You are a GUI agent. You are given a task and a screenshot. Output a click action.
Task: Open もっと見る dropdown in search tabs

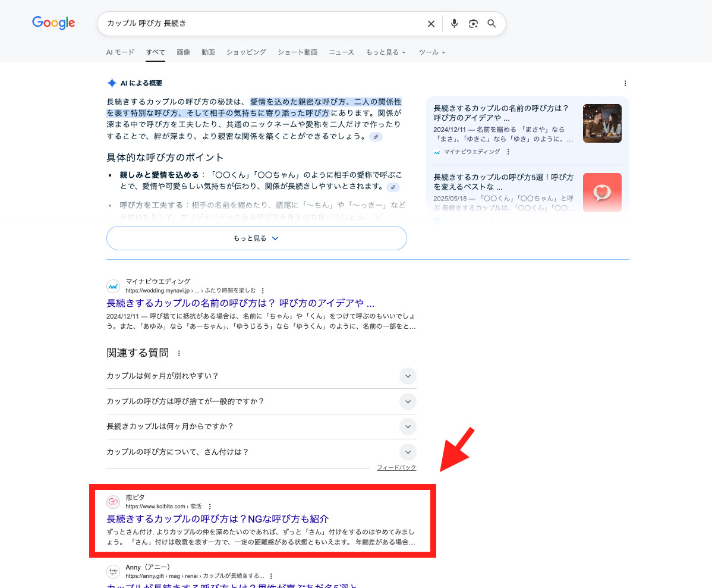(386, 52)
